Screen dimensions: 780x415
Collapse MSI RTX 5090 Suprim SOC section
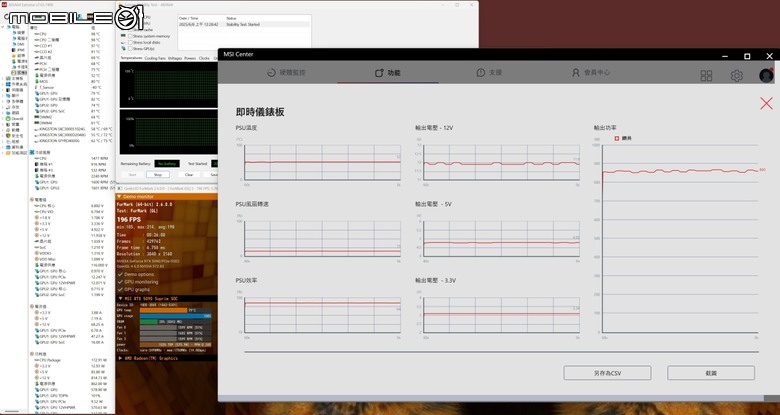click(x=120, y=299)
